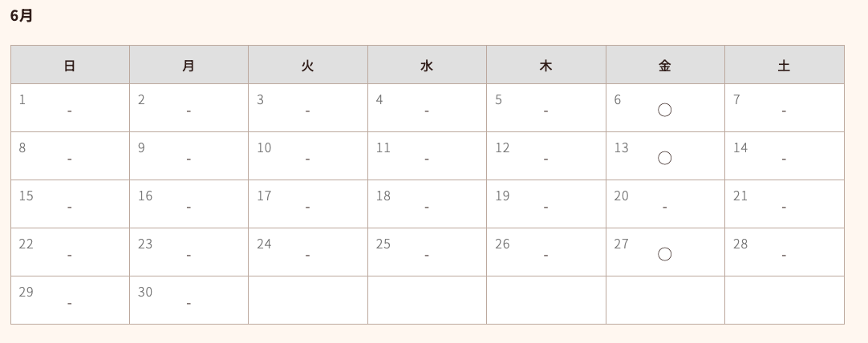
Task: Select the 金 (Friday) column header
Action: pos(665,65)
